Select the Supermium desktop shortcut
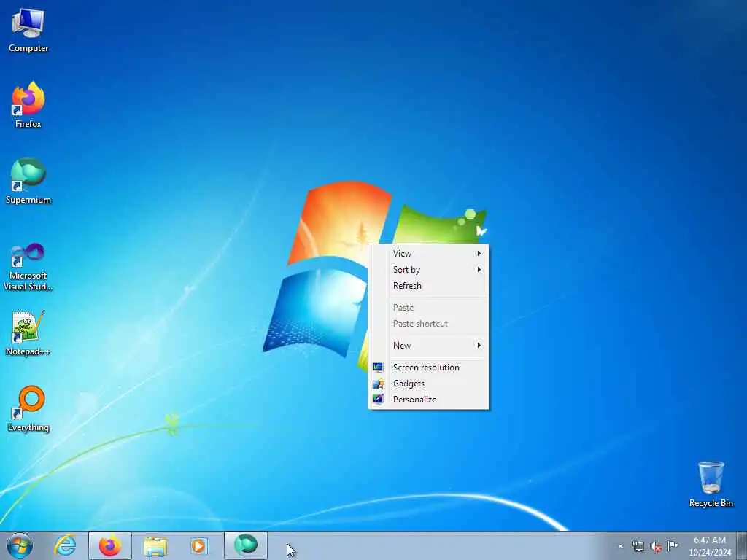The height and width of the screenshot is (560, 747). click(x=28, y=181)
